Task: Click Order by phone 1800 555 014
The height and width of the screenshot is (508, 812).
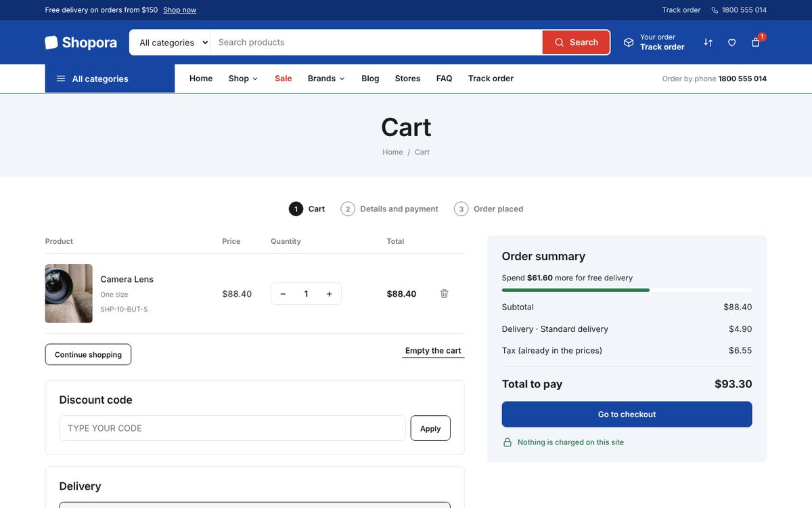Action: [715, 79]
